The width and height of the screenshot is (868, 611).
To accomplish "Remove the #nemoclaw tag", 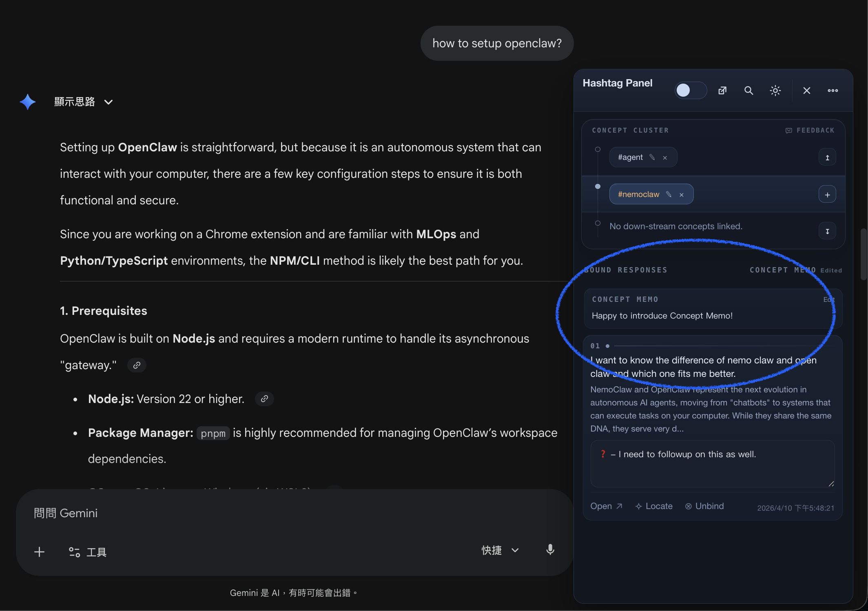I will tap(681, 195).
